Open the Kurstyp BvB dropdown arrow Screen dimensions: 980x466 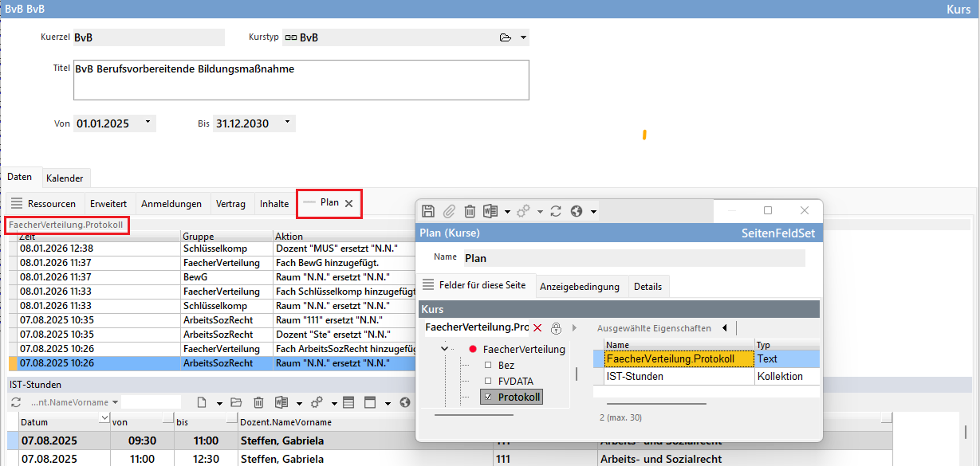click(x=523, y=37)
